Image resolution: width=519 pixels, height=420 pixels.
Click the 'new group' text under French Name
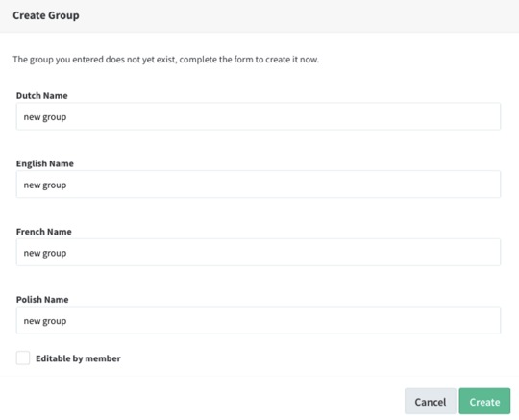[x=45, y=253]
